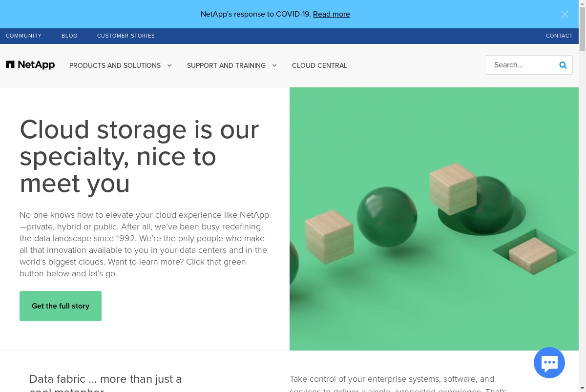Click the blue search magnifier icon
586x392 pixels.
click(x=563, y=65)
